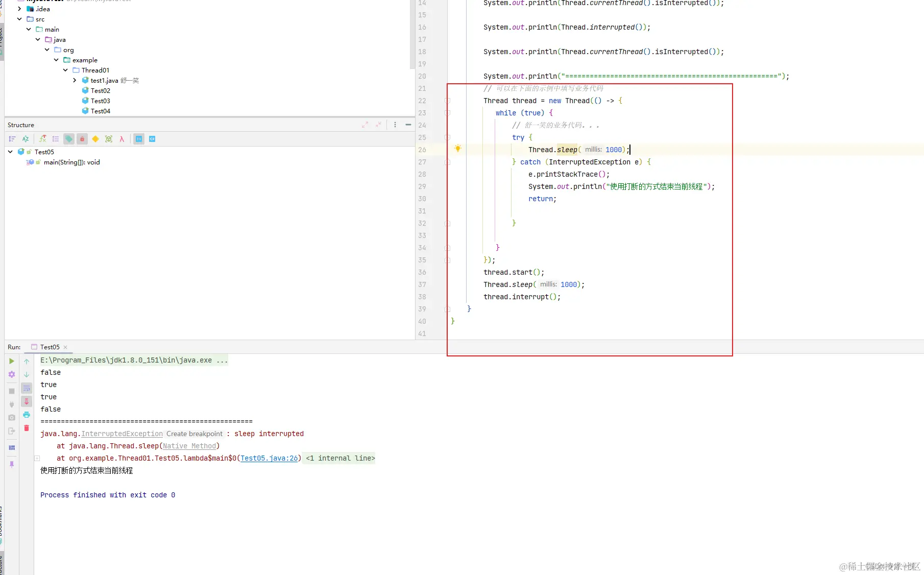Click Up the Stack Trace arrow
The height and width of the screenshot is (575, 924).
(27, 361)
